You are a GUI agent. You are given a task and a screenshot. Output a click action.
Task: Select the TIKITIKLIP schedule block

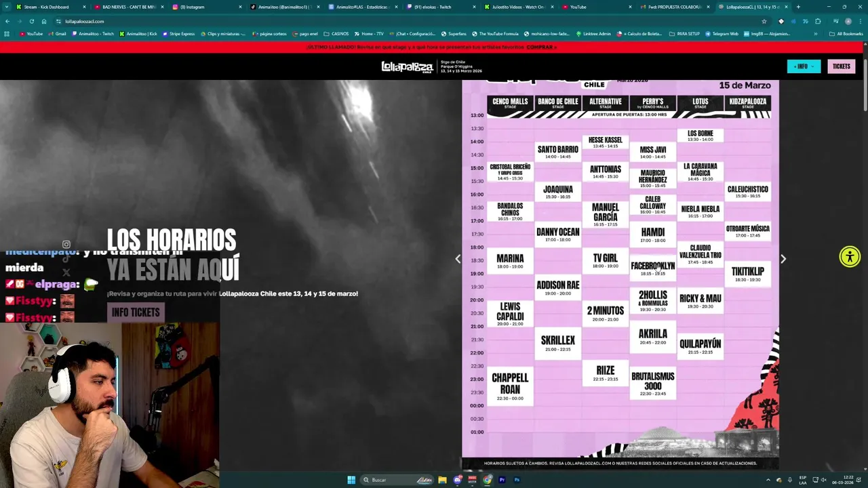pyautogui.click(x=747, y=274)
